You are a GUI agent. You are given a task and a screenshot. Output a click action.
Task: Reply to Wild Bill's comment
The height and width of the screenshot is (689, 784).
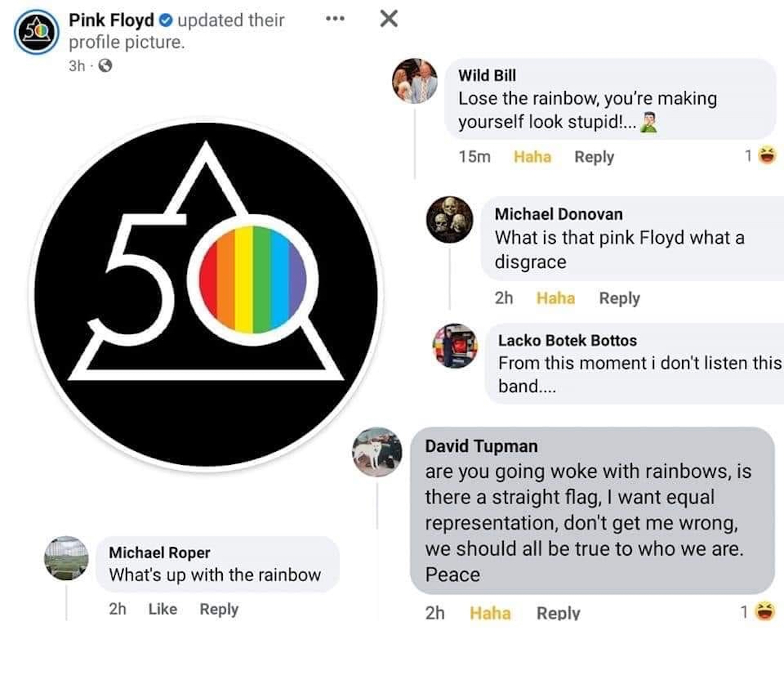[594, 157]
